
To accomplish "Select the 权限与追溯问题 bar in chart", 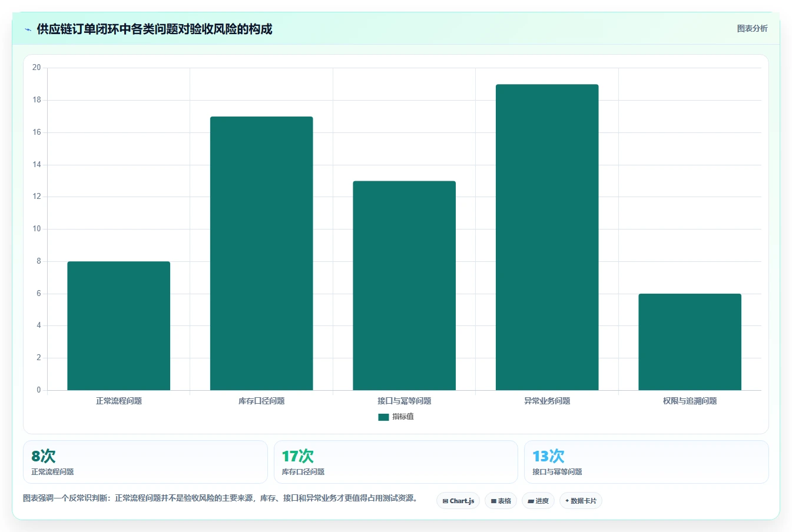I will click(690, 342).
